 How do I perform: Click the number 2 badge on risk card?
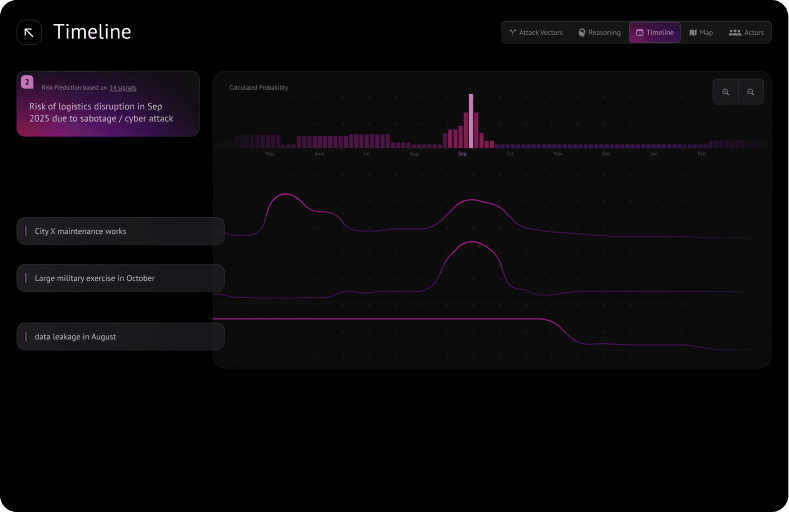[28, 82]
